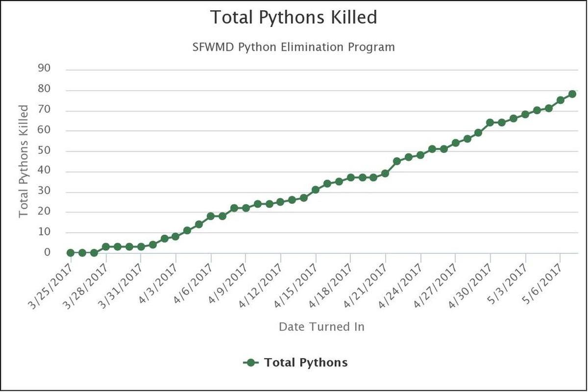Click the Date Turned In axis title

[x=321, y=326]
